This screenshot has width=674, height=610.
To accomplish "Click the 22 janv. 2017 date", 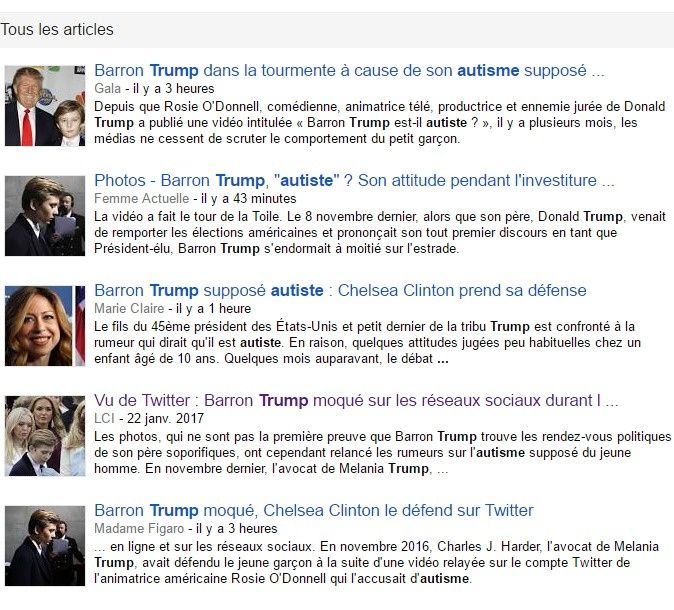I will 165,419.
